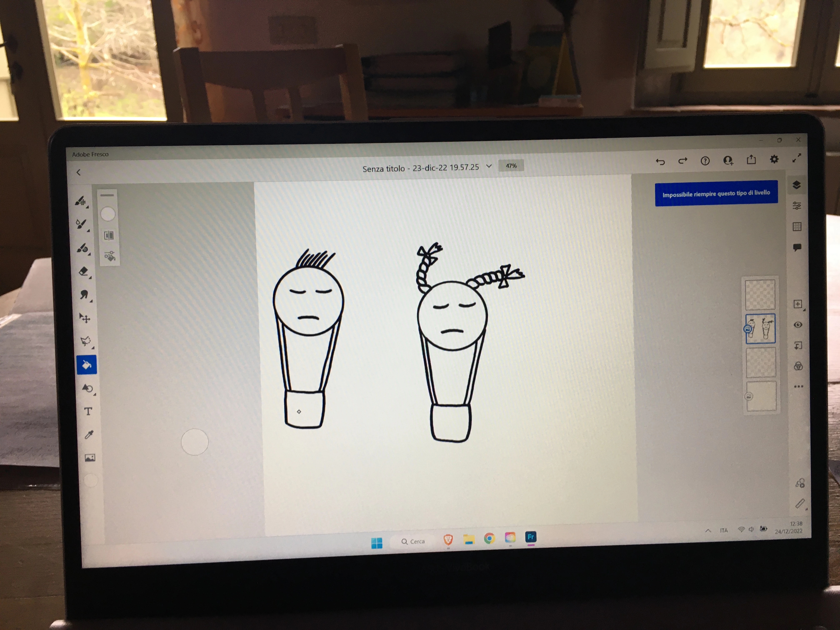Select the smudge tool
This screenshot has height=630, width=840.
coord(84,294)
